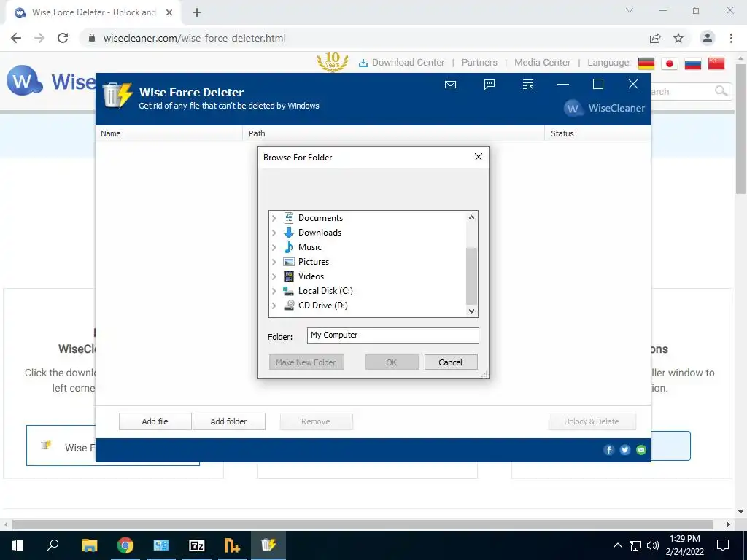Open the Windows notification center
This screenshot has height=560, width=747.
(x=723, y=545)
